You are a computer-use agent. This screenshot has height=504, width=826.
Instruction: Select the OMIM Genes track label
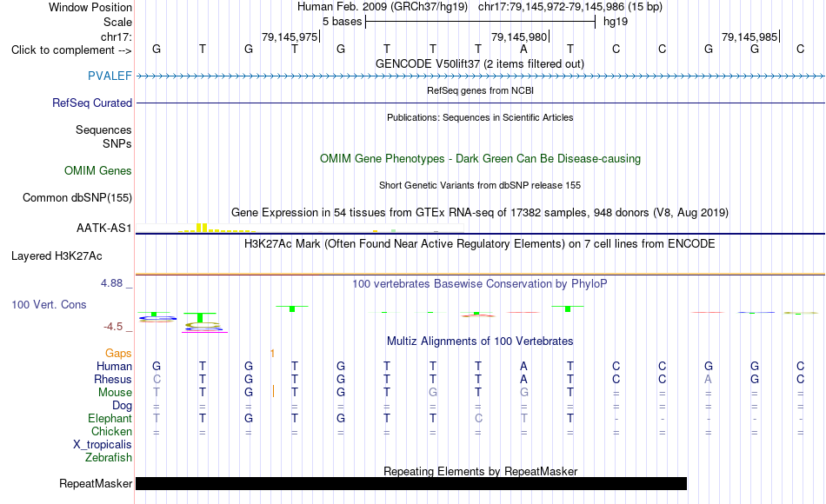click(x=98, y=170)
